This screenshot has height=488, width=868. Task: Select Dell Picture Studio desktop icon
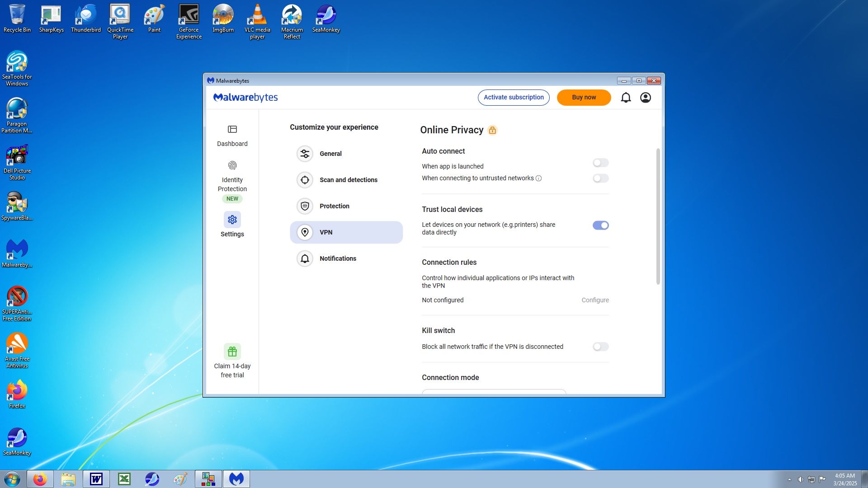coord(17,163)
